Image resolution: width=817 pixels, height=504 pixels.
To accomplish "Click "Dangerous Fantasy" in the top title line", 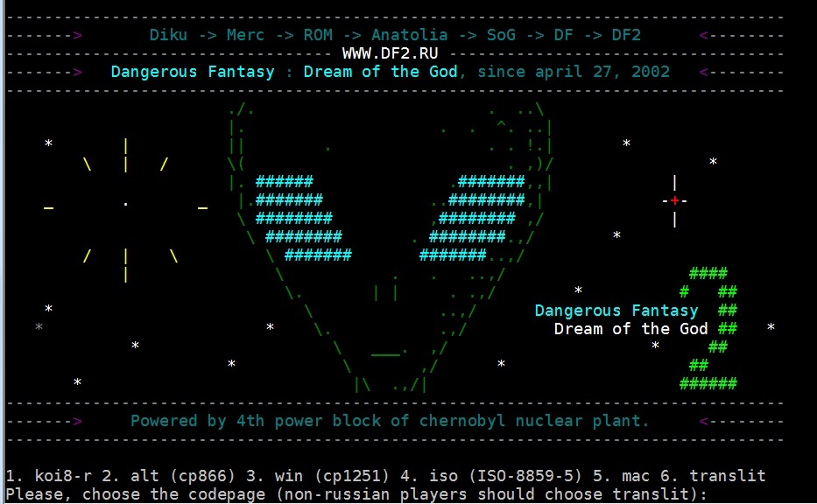I will [x=193, y=72].
